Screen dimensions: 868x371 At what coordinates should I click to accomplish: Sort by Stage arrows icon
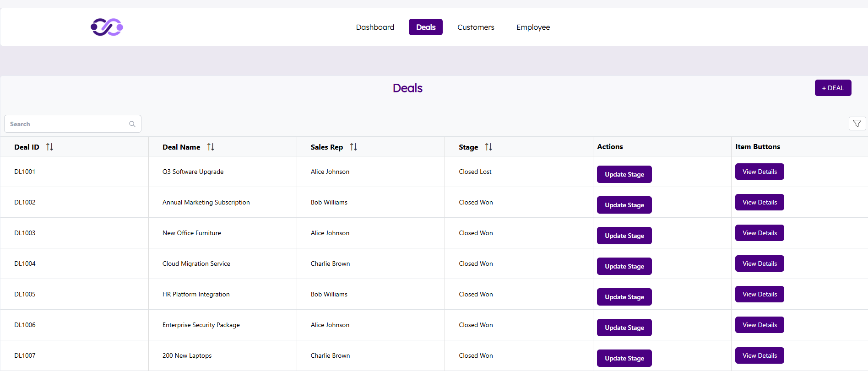tap(488, 147)
